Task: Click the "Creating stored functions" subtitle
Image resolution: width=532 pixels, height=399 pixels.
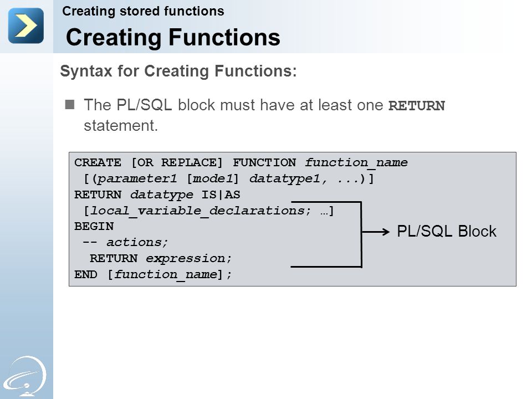Action: 143,12
